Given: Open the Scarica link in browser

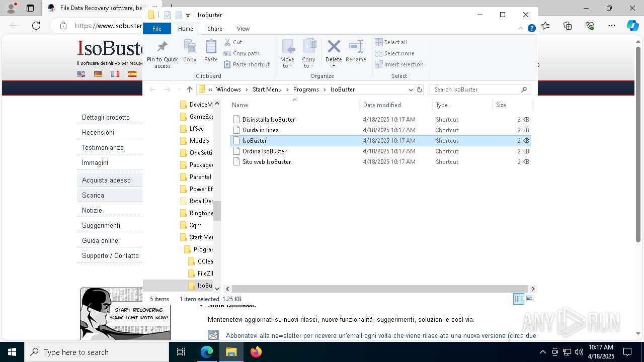Looking at the screenshot, I should coord(93,195).
